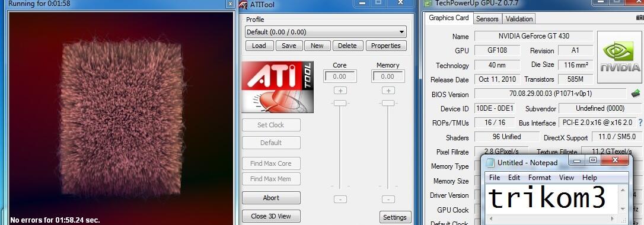The image size is (644, 225).
Task: Click the Technology field showing 40 nm
Action: tap(498, 65)
